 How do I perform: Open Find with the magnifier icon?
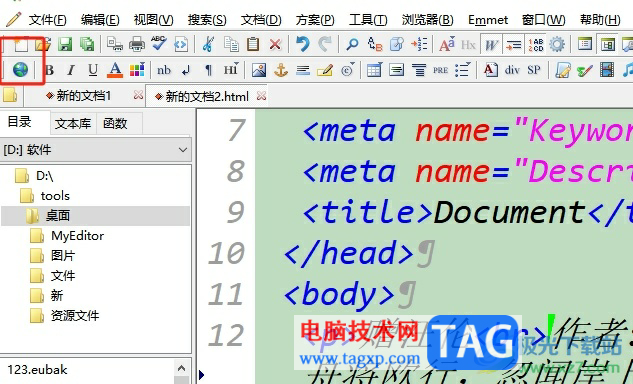point(352,44)
